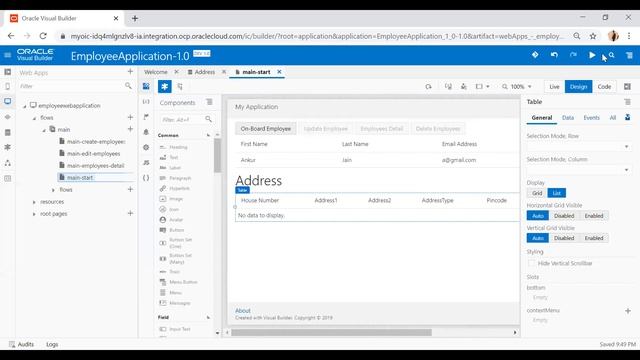
Task: Collapse the main flow node
Action: [x=44, y=130]
